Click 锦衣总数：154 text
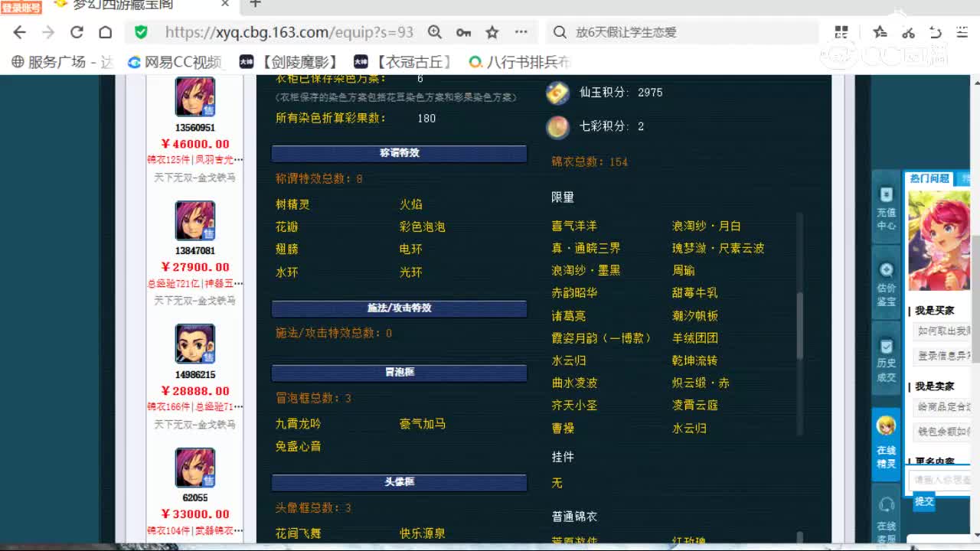 [x=590, y=162]
